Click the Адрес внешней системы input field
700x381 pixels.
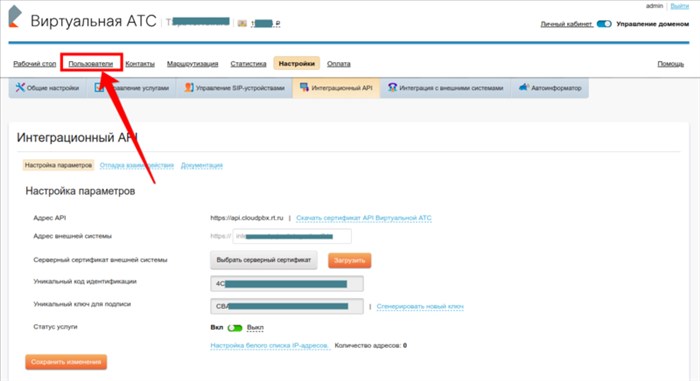pyautogui.click(x=292, y=236)
